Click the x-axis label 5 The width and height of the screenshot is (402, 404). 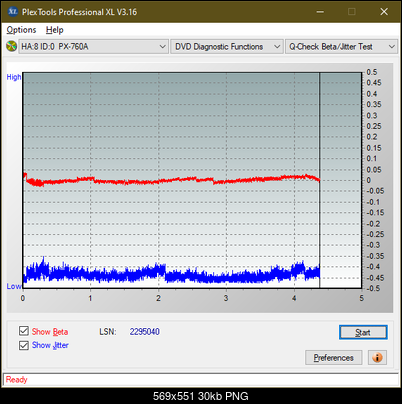point(361,298)
